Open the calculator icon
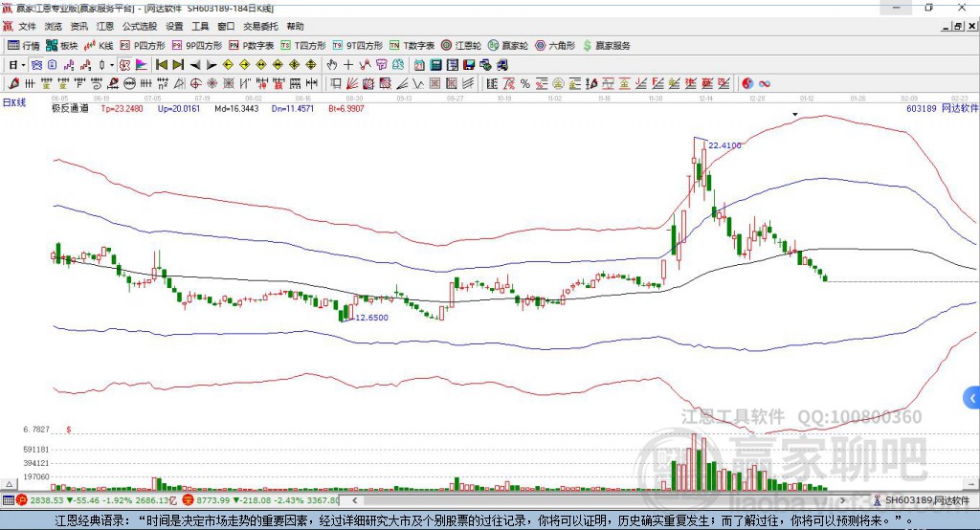980x530 pixels. (435, 65)
